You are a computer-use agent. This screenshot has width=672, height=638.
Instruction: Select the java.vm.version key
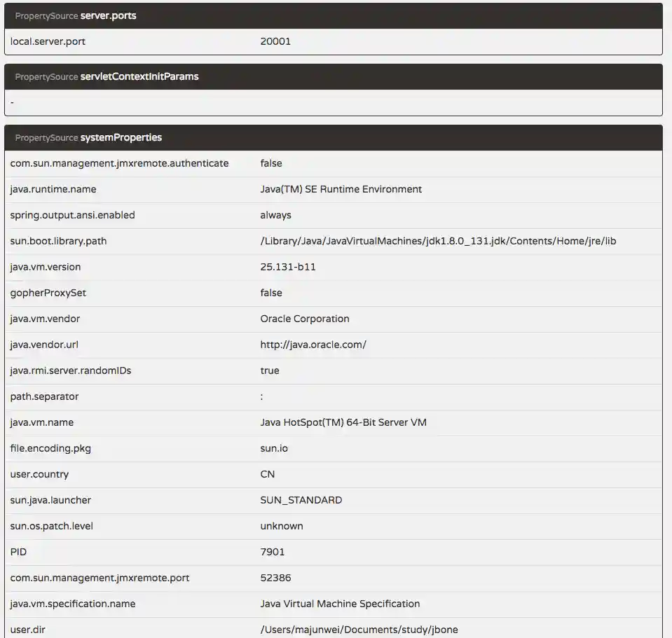(46, 268)
